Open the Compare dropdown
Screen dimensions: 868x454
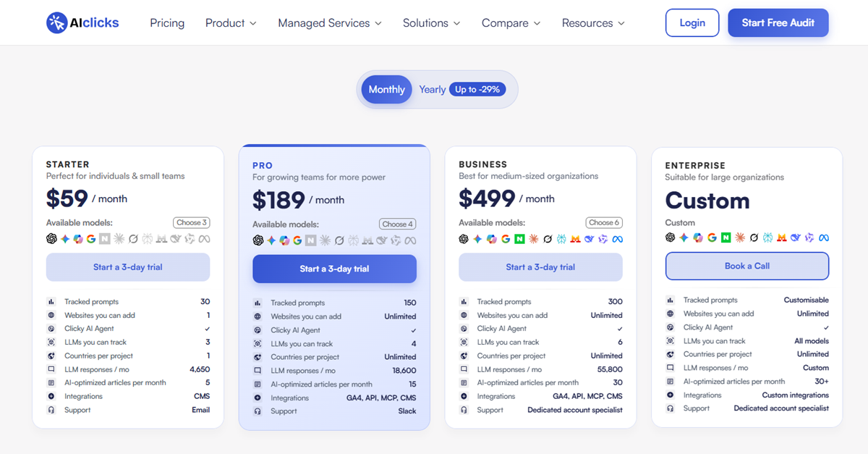tap(511, 23)
